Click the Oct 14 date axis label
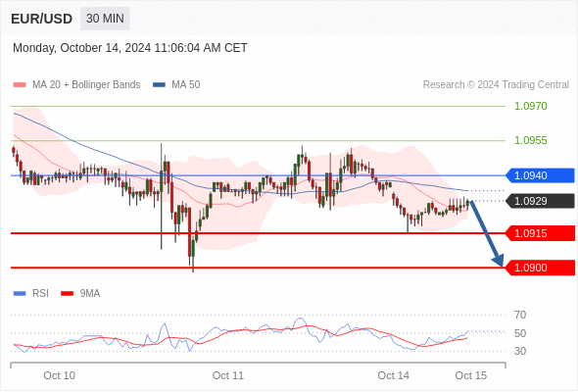The height and width of the screenshot is (392, 578). (x=394, y=375)
